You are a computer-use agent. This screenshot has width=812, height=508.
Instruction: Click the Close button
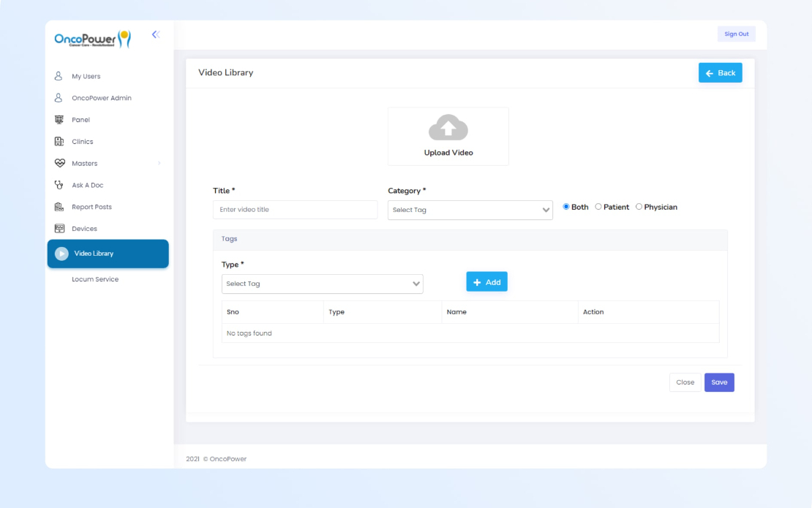click(685, 382)
